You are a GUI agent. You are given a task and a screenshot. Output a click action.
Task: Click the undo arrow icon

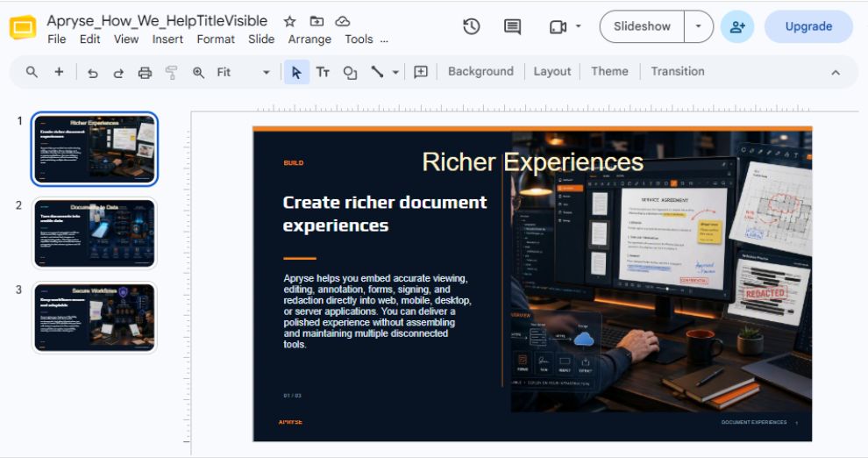click(x=92, y=73)
